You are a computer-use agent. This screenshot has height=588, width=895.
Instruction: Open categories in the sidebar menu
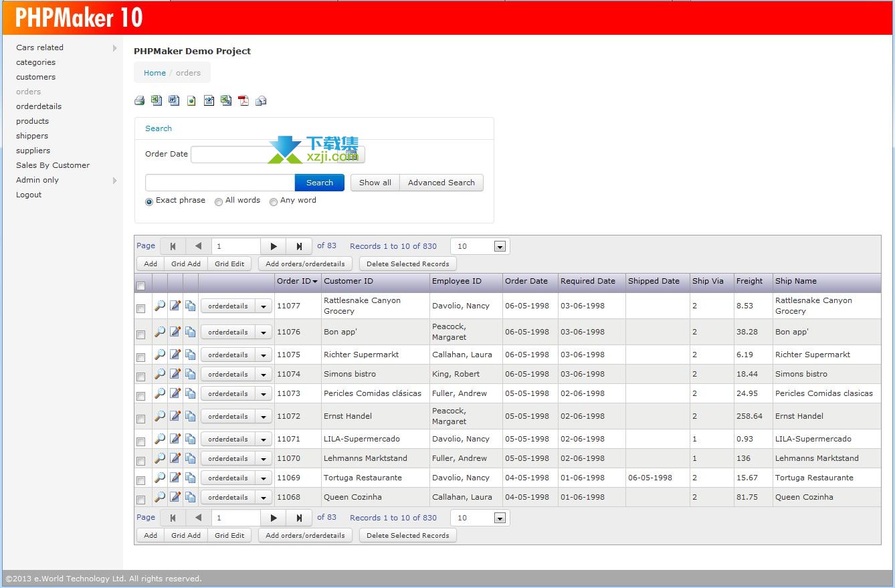click(x=36, y=62)
